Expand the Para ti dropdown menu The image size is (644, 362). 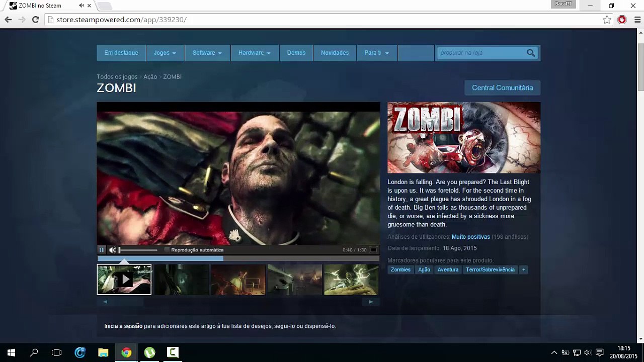[x=377, y=53]
